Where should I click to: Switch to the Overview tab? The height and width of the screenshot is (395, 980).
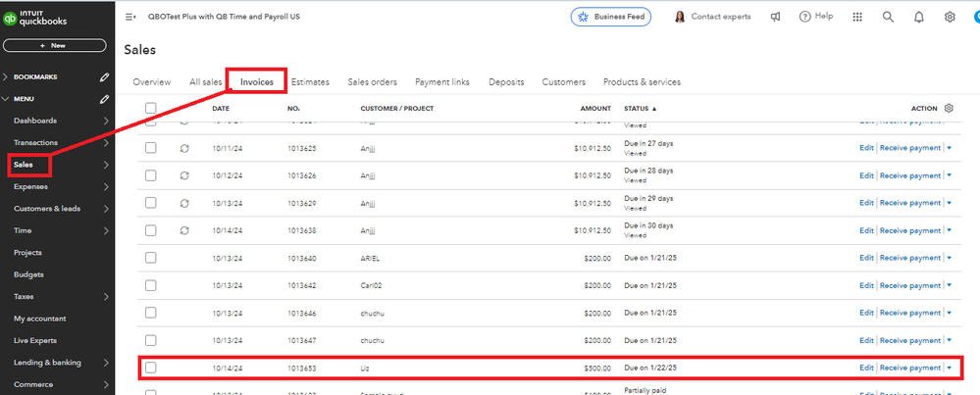[x=152, y=81]
